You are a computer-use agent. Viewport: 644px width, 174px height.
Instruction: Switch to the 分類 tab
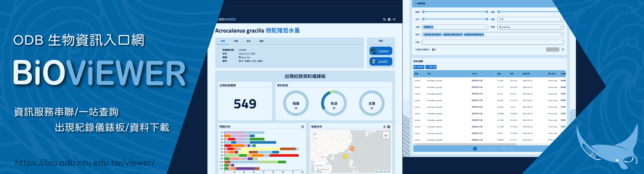pyautogui.click(x=236, y=41)
